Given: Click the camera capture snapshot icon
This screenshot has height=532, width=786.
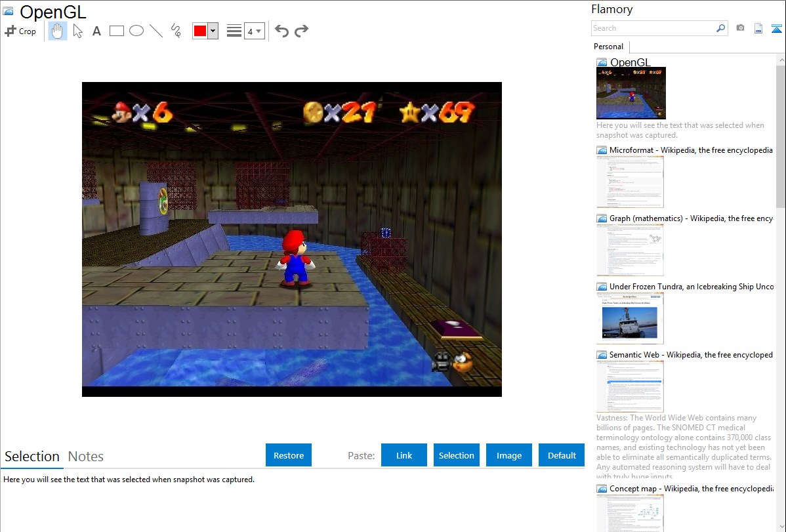Looking at the screenshot, I should tap(740, 28).
